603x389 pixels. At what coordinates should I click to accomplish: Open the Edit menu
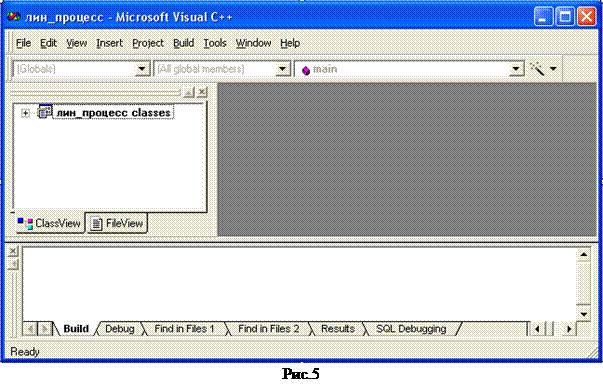pyautogui.click(x=48, y=43)
